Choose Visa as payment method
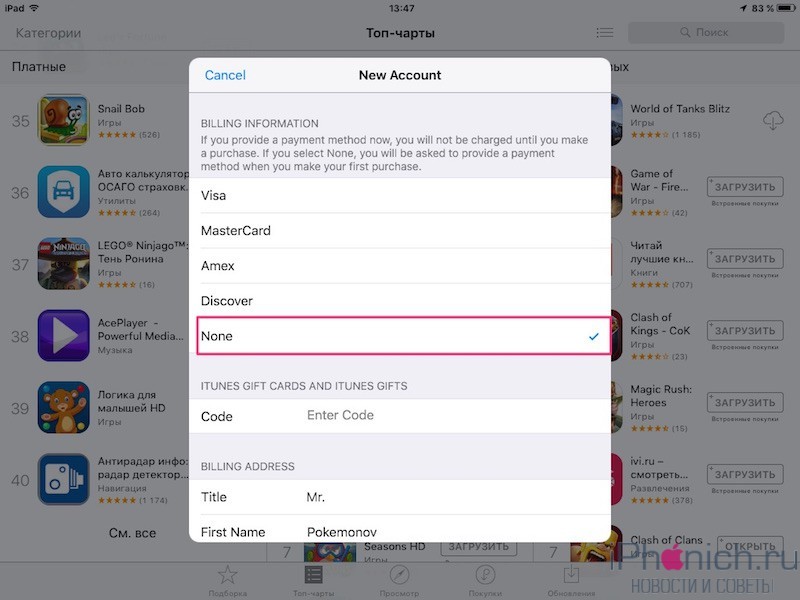This screenshot has width=800, height=600. [399, 195]
